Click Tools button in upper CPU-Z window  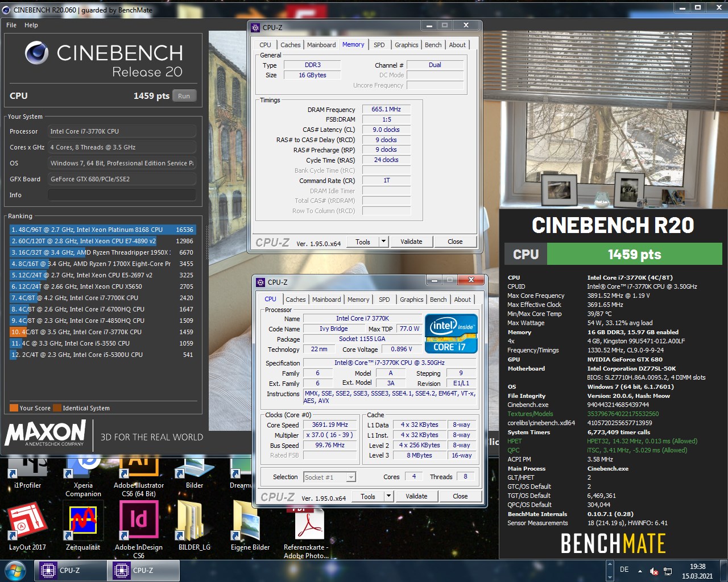point(363,242)
